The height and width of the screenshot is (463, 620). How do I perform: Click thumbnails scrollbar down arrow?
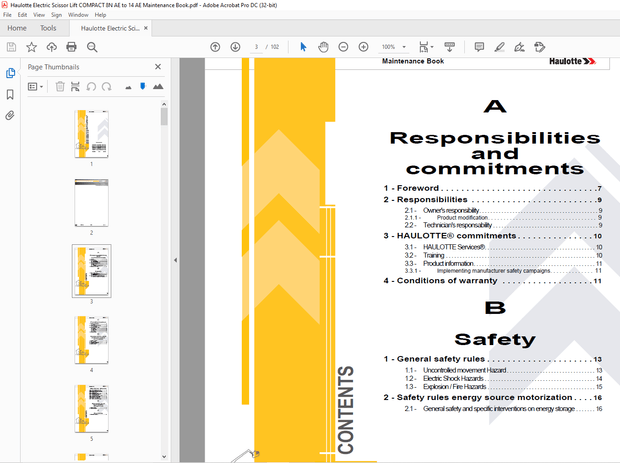[x=164, y=457]
